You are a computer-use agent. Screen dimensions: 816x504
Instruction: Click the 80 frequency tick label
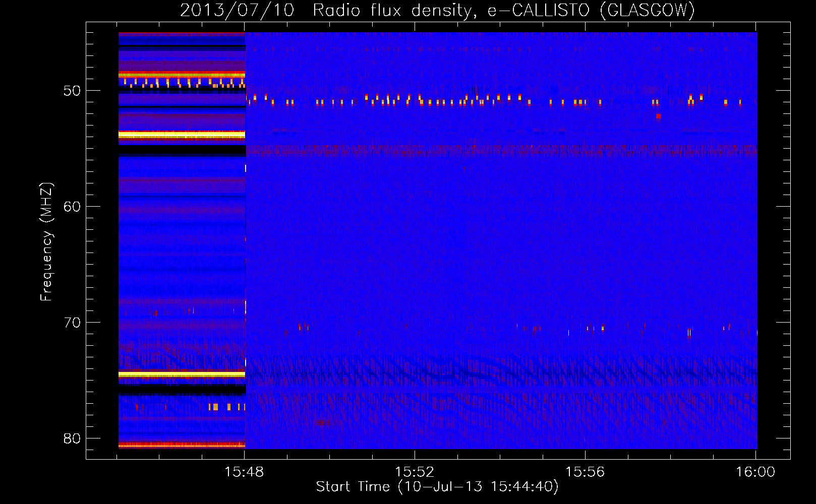point(72,438)
